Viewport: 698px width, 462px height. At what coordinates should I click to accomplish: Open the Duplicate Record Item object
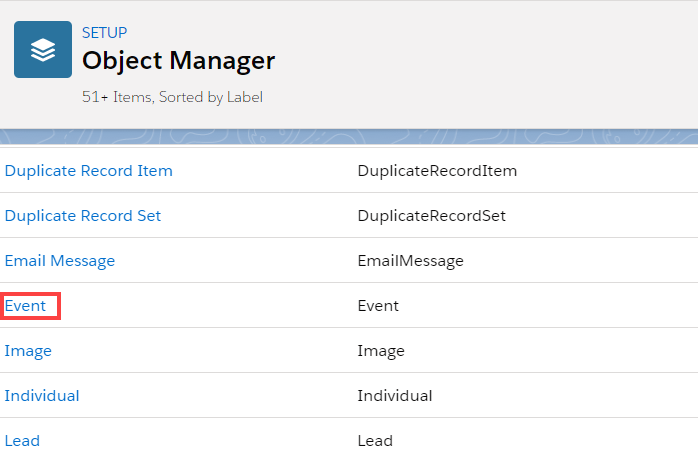pos(89,171)
